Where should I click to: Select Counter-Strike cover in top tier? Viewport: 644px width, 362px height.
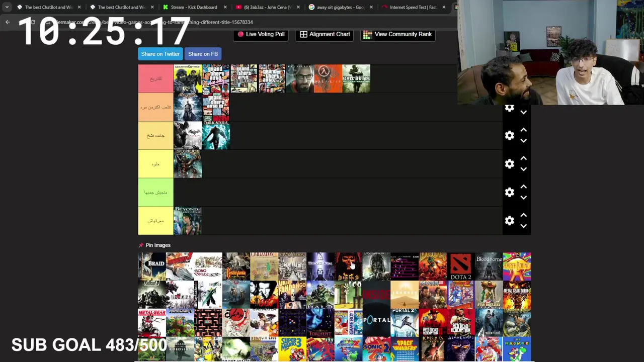(x=188, y=78)
